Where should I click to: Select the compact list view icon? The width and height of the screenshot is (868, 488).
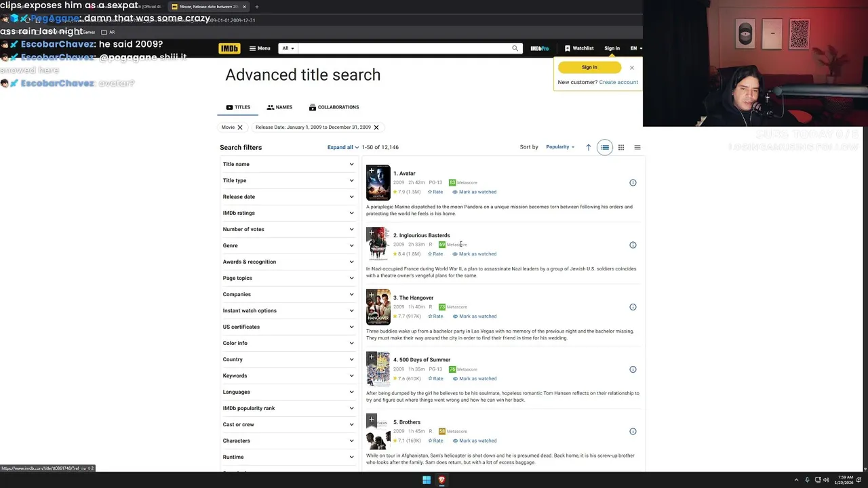coord(637,147)
